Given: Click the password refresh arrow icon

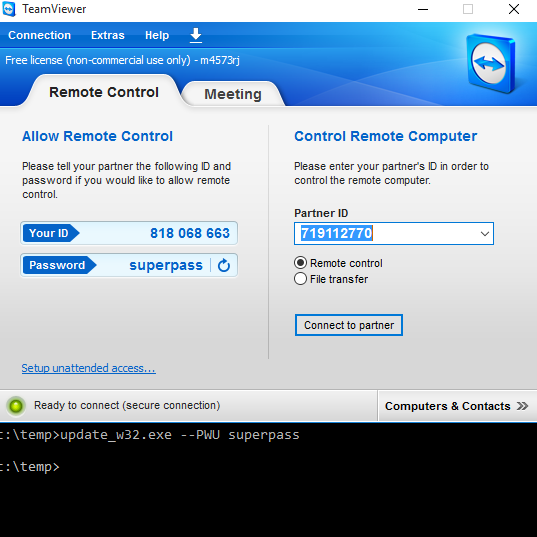Looking at the screenshot, I should point(224,265).
